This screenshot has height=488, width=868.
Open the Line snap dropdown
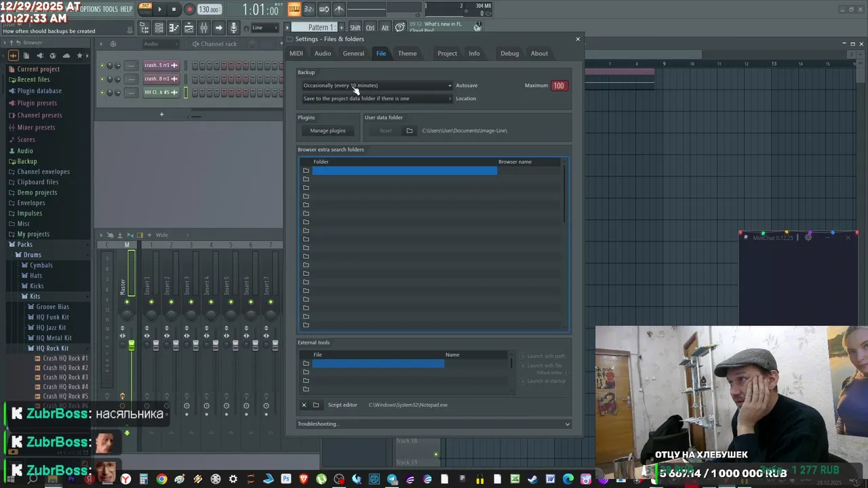tap(264, 28)
